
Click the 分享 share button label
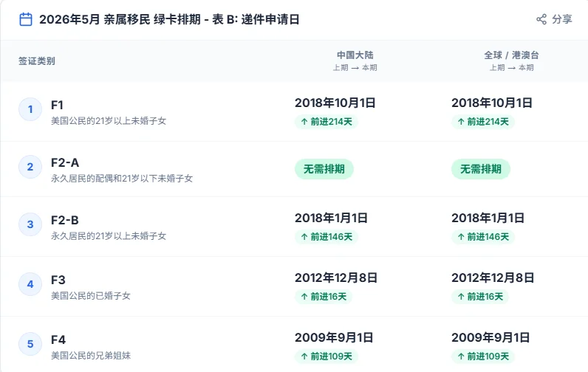pos(562,19)
